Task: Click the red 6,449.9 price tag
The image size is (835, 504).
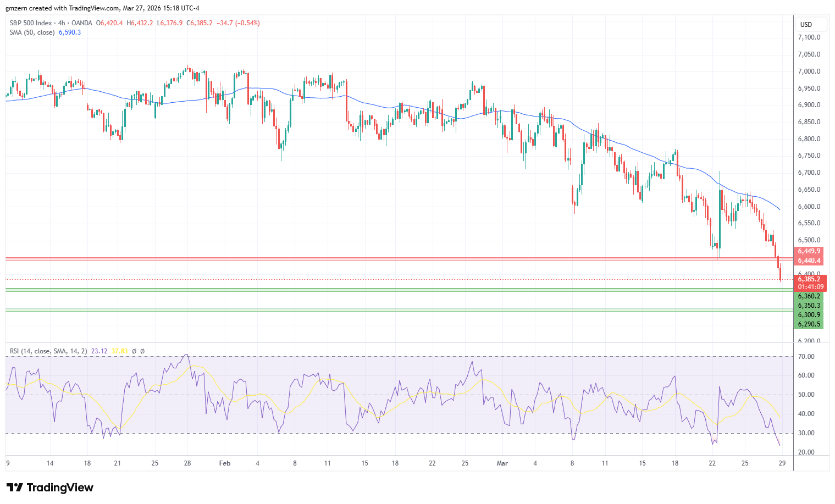Action: [x=809, y=251]
